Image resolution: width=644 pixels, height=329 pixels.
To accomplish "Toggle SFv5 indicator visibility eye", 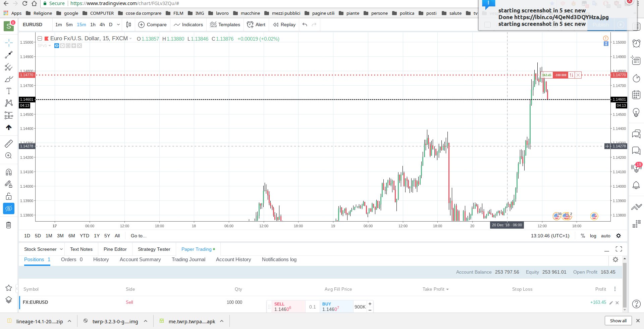I will click(57, 46).
